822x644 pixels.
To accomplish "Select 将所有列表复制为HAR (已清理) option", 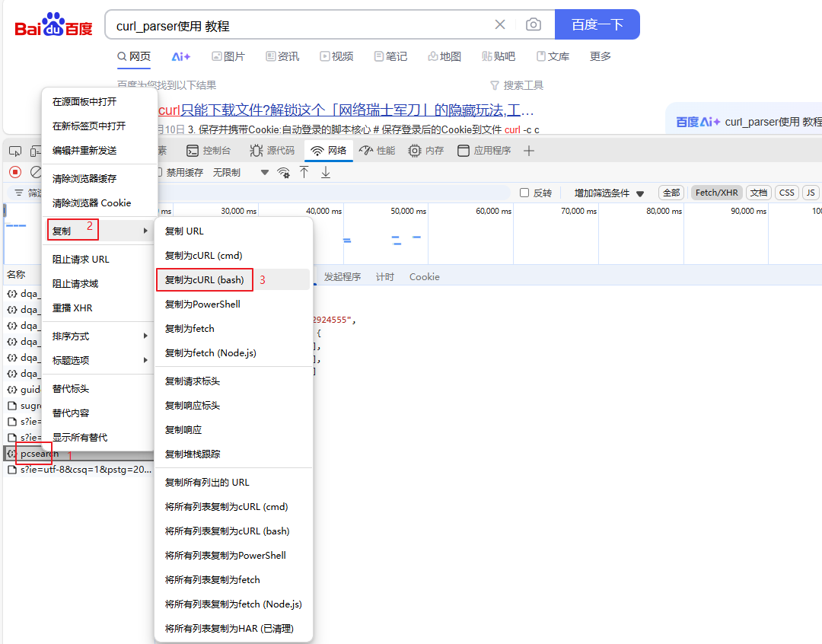I will click(234, 628).
